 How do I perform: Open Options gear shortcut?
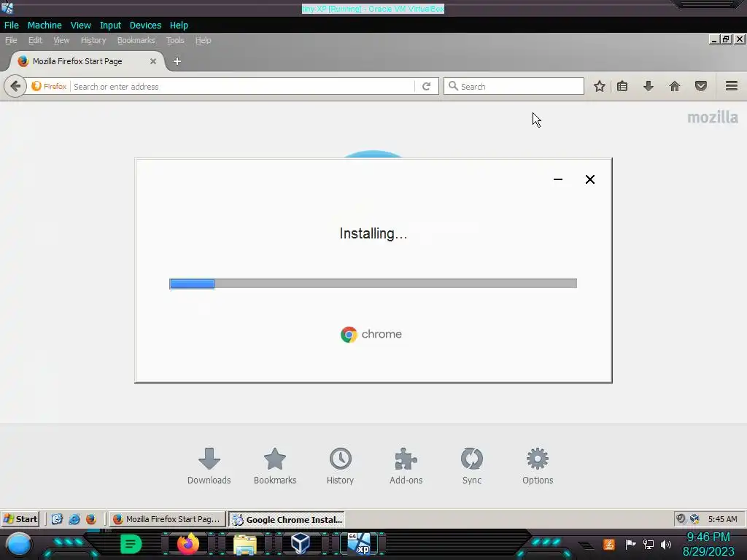[x=538, y=466]
